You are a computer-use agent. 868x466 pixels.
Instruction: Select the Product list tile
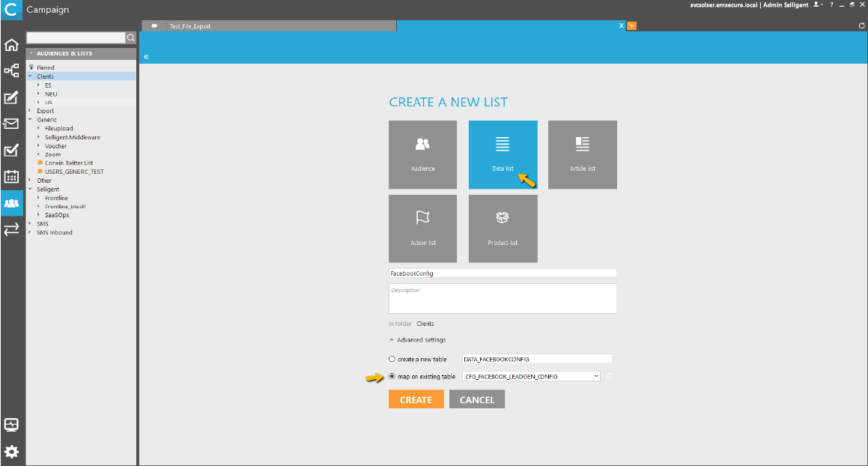(503, 229)
